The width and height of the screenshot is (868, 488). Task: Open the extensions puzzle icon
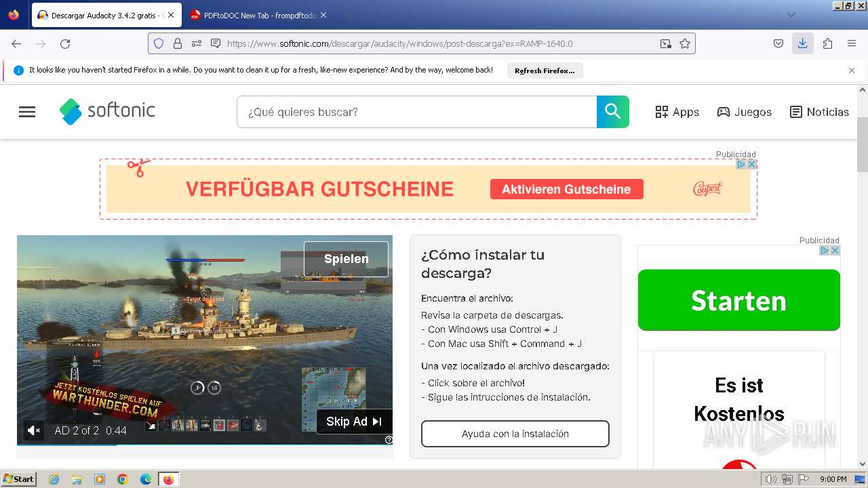coord(827,43)
